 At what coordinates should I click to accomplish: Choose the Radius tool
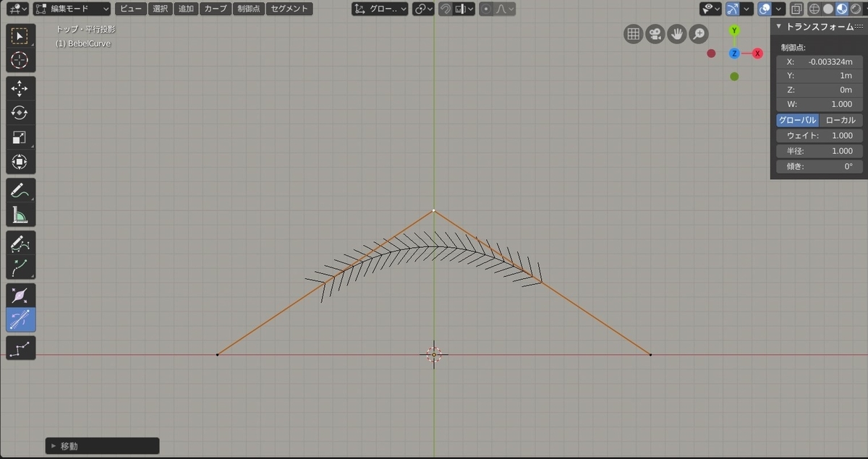pyautogui.click(x=20, y=295)
